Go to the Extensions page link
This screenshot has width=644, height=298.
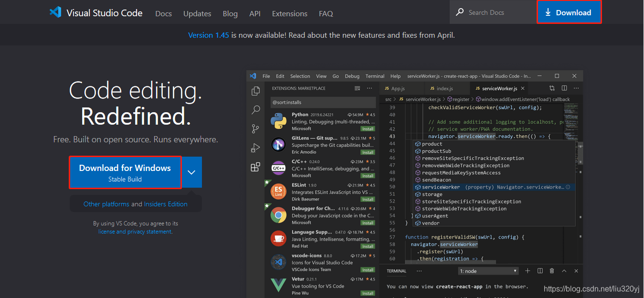[290, 13]
